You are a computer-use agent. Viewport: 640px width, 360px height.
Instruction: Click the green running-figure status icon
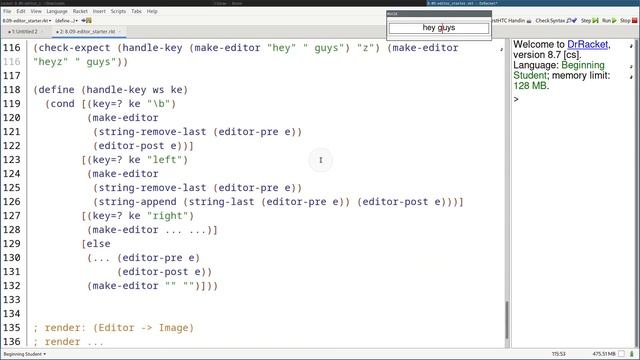pos(632,354)
